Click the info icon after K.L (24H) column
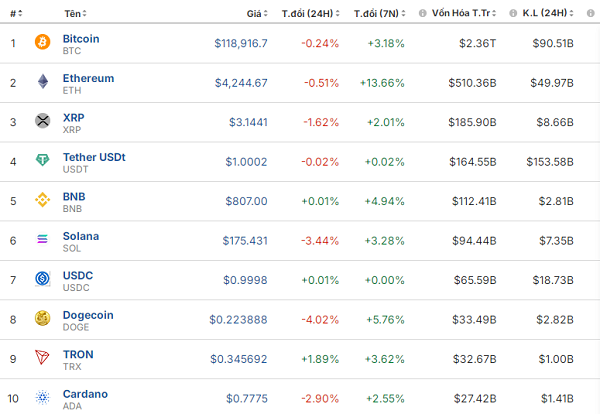Image resolution: width=600 pixels, height=414 pixels. tap(590, 13)
